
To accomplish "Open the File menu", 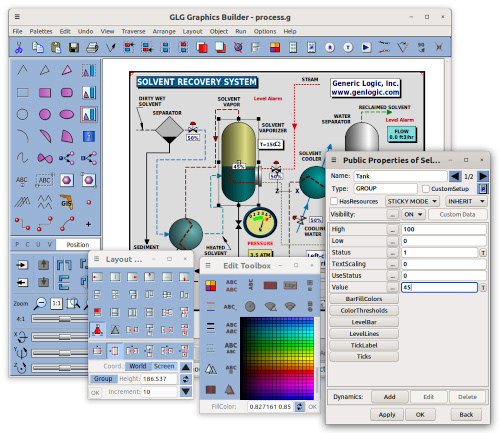I will click(17, 31).
